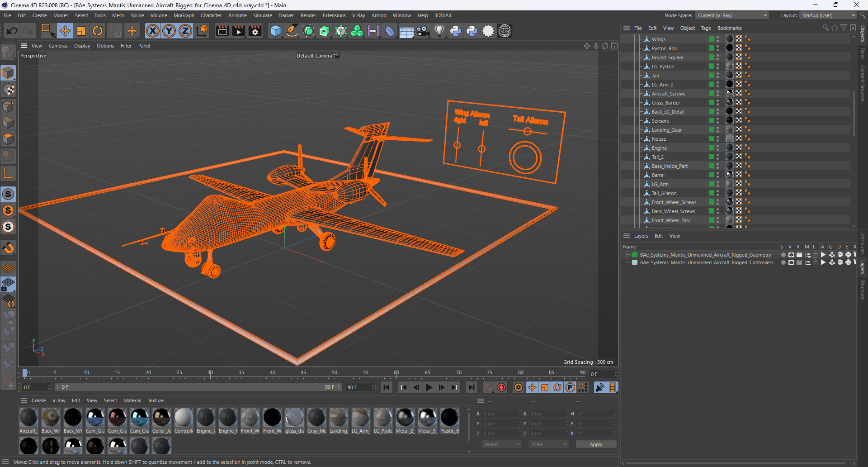The image size is (868, 467).
Task: Click the search icon in Objects panel
Action: pyautogui.click(x=826, y=28)
